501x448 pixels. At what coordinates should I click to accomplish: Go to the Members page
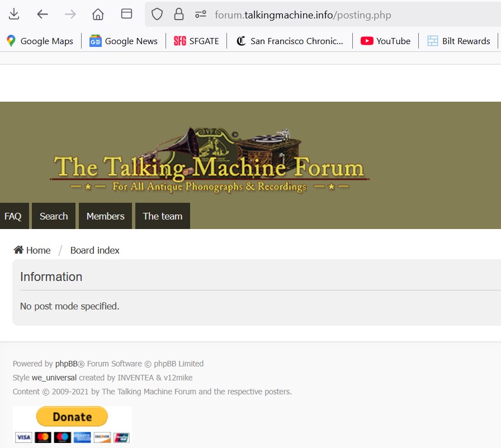(105, 216)
